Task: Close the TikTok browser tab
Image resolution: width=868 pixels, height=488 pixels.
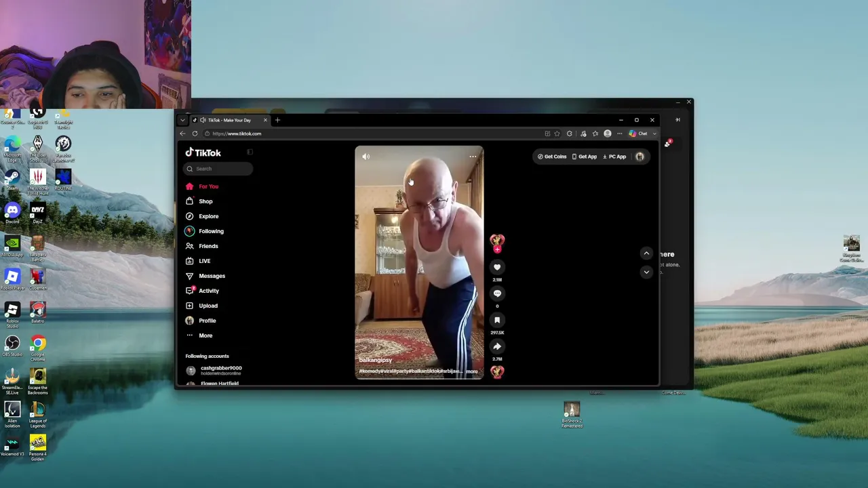Action: coord(265,120)
